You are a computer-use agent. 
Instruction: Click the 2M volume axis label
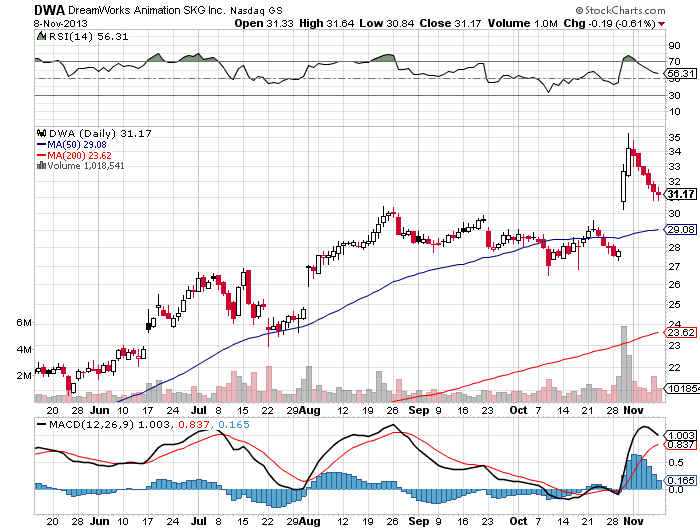click(x=24, y=376)
